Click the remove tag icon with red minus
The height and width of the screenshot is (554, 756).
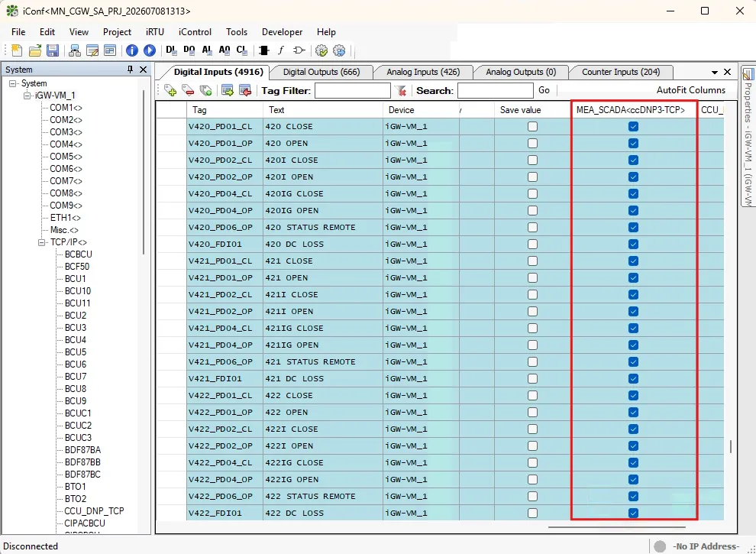(188, 90)
